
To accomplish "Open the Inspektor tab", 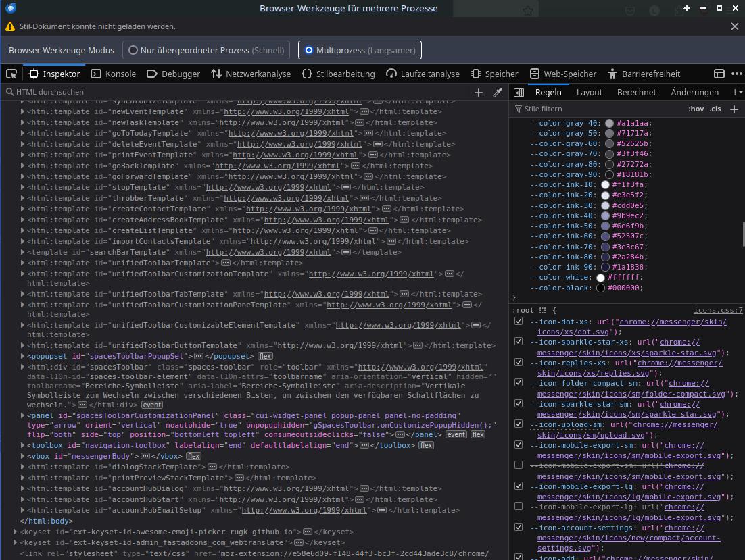I will tap(55, 74).
